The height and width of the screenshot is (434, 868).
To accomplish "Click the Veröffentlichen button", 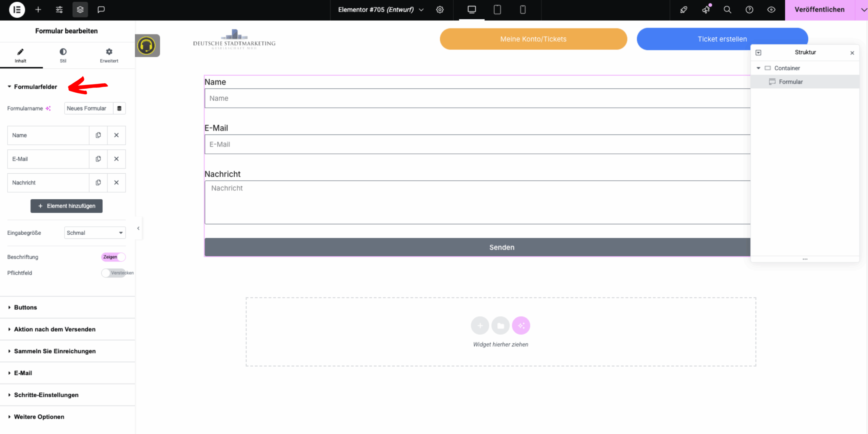I will tap(820, 9).
